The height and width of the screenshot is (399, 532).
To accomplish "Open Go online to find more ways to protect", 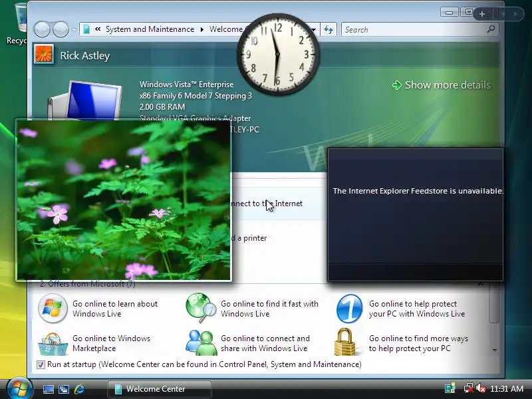I will (x=418, y=343).
